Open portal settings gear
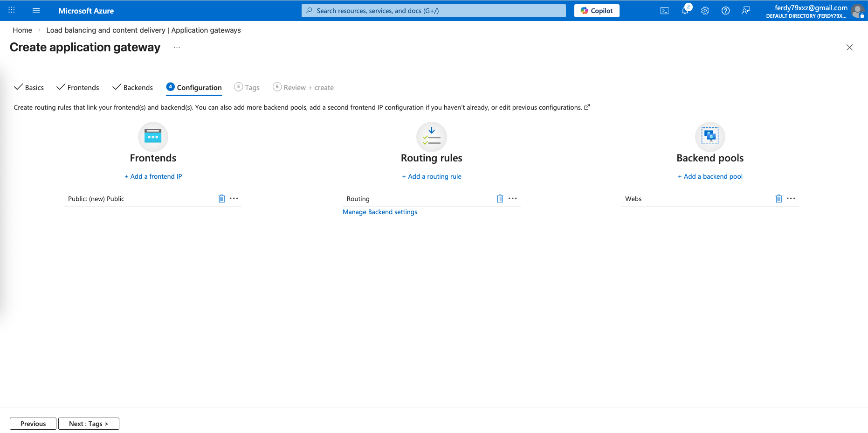The height and width of the screenshot is (433, 868). click(705, 11)
